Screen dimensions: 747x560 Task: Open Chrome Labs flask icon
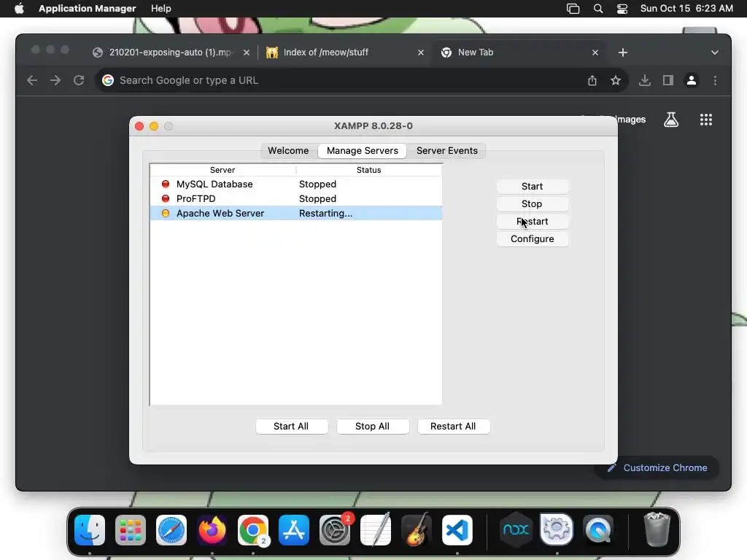(x=671, y=120)
